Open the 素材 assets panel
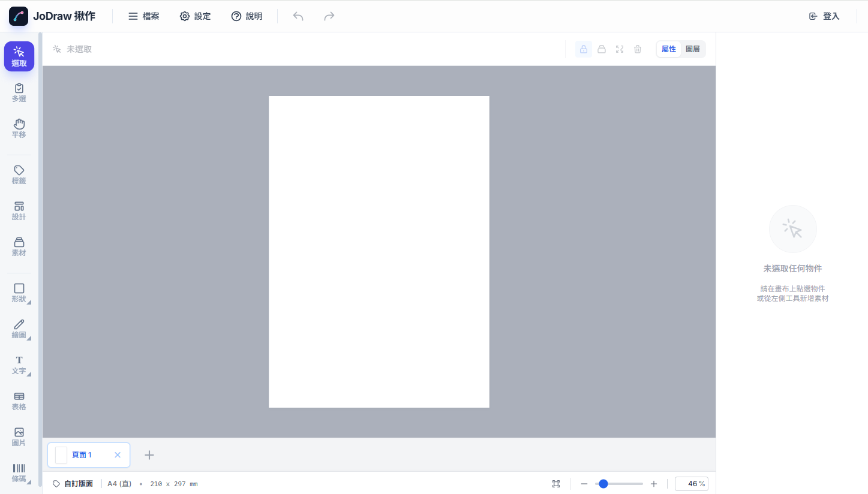 19,246
